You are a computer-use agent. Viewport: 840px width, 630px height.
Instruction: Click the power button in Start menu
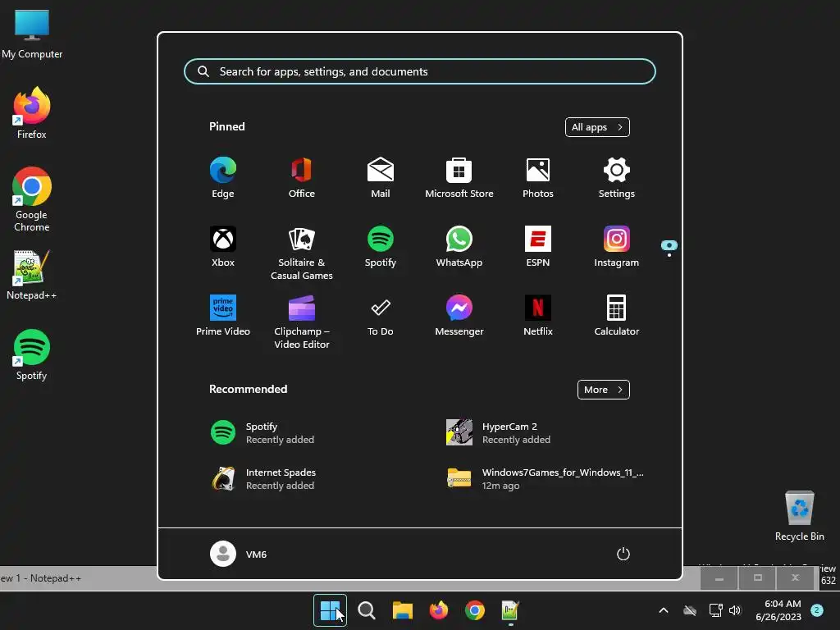click(623, 554)
